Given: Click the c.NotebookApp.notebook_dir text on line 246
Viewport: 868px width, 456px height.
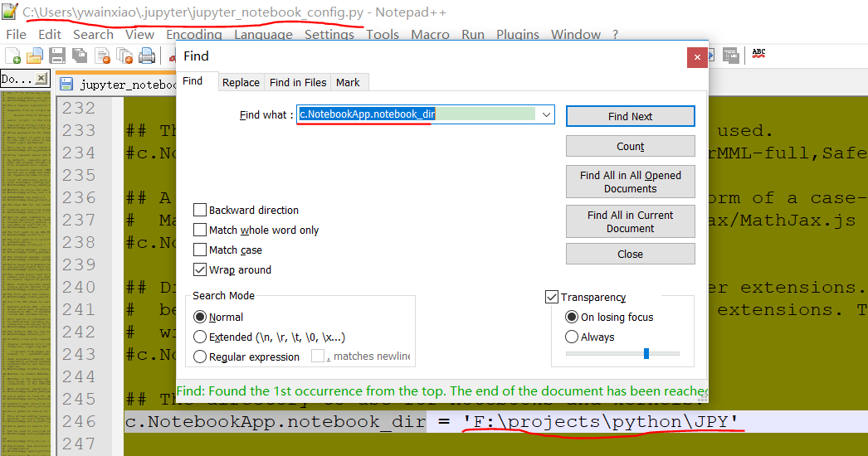Looking at the screenshot, I should [276, 421].
